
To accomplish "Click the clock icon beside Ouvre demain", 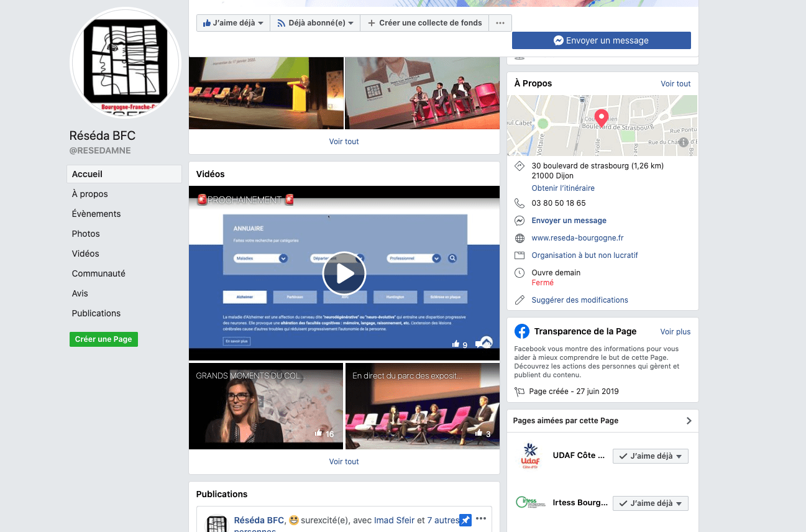I will point(520,273).
